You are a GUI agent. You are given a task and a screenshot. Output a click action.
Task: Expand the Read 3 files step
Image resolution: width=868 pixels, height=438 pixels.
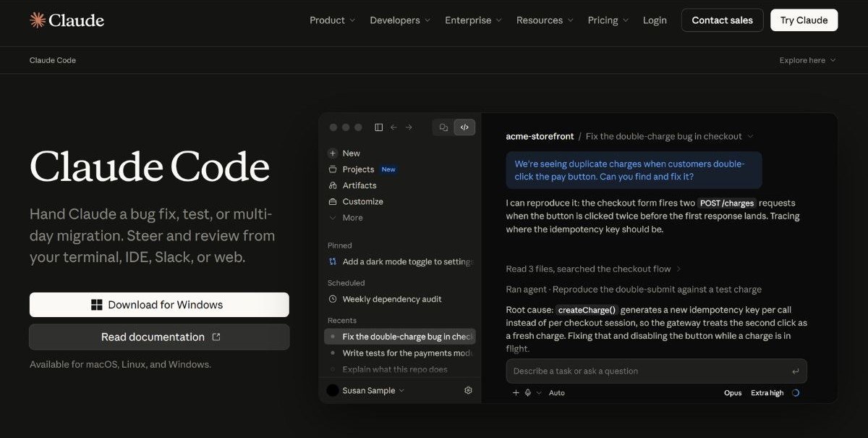(594, 269)
